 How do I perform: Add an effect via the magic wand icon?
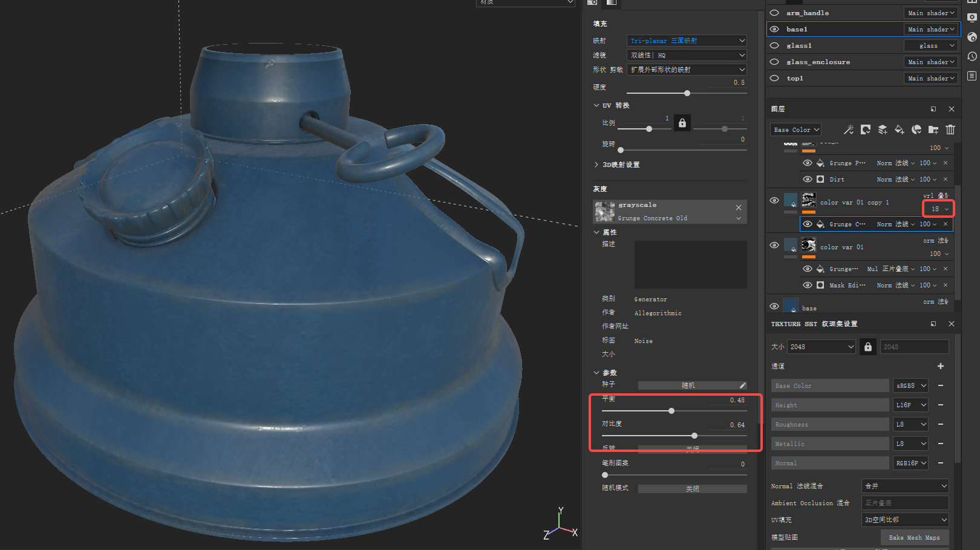[x=849, y=129]
